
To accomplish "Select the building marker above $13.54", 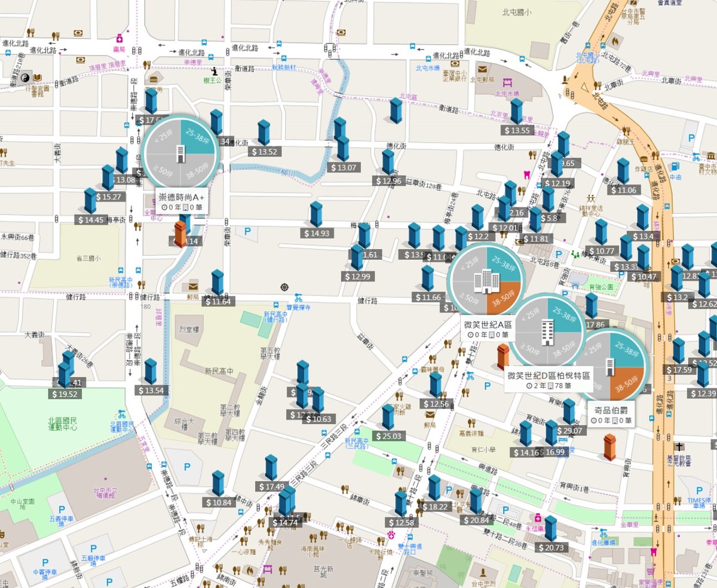I will [151, 372].
